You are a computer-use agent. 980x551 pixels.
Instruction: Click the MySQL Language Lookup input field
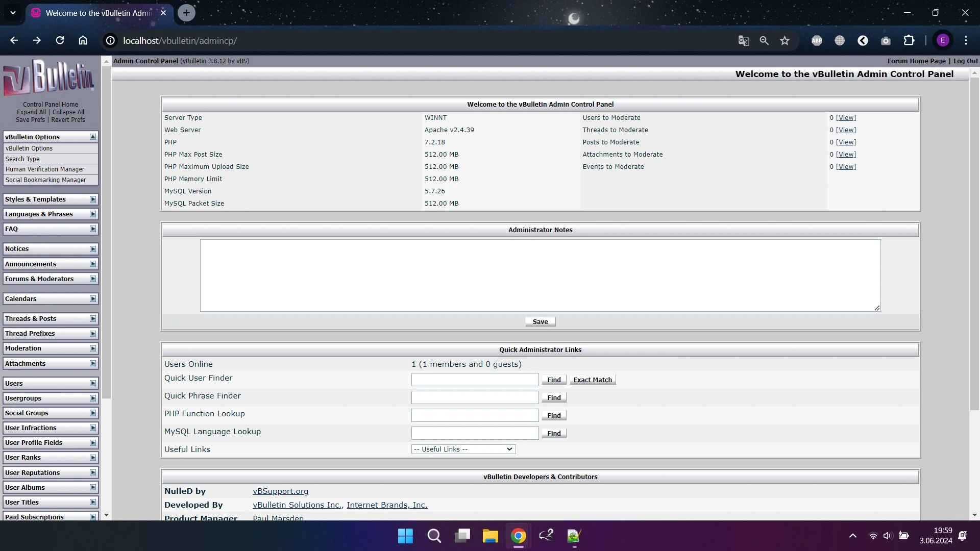pyautogui.click(x=475, y=433)
